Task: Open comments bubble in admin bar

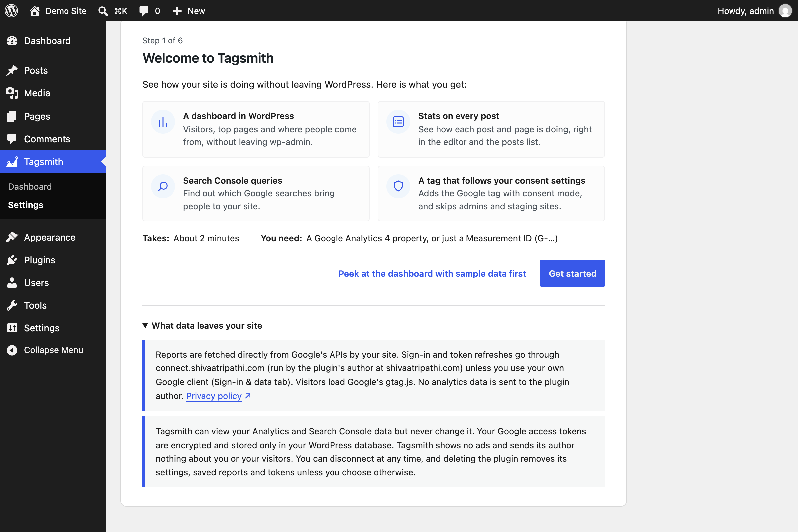Action: [144, 11]
